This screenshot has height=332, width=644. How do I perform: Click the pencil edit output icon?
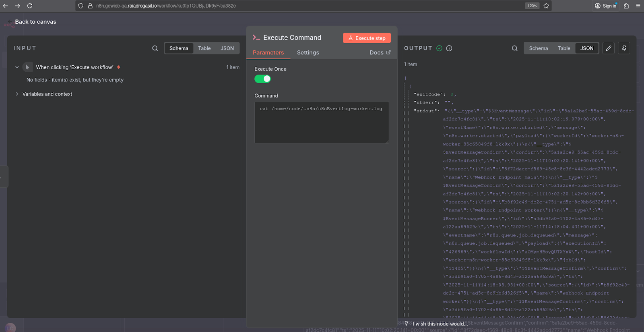coord(609,48)
